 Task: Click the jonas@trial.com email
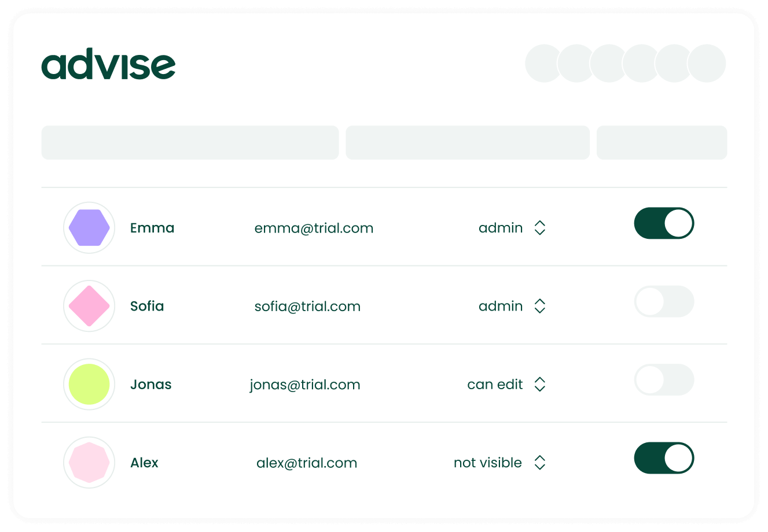coord(305,385)
